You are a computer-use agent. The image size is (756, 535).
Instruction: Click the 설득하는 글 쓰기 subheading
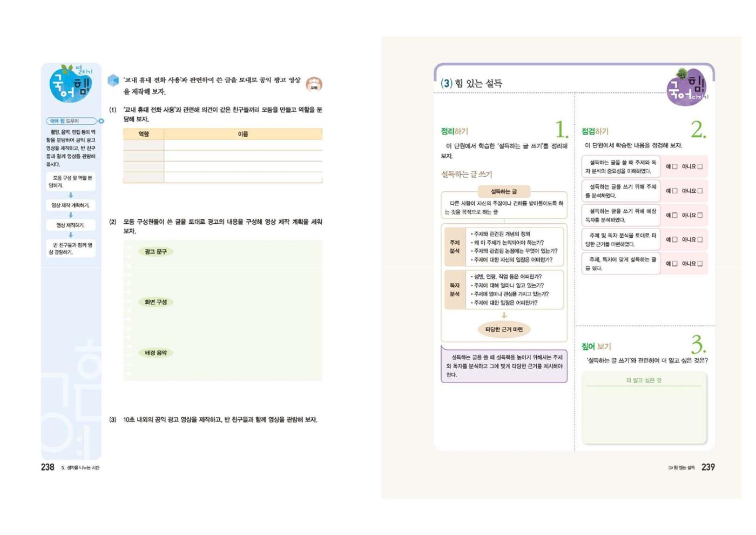tap(466, 174)
